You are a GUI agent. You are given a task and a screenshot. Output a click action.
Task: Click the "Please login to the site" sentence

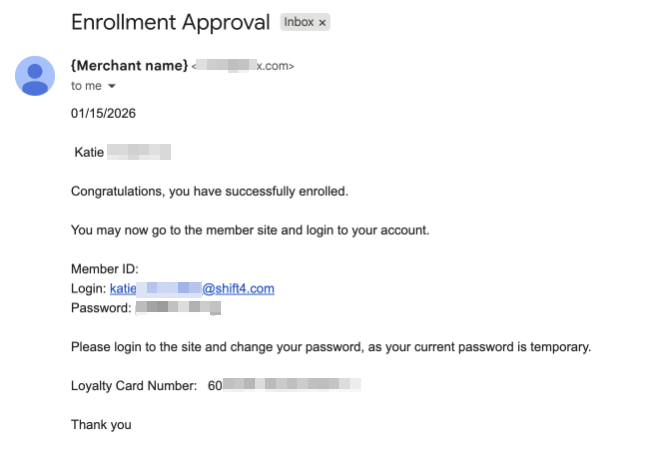331,347
